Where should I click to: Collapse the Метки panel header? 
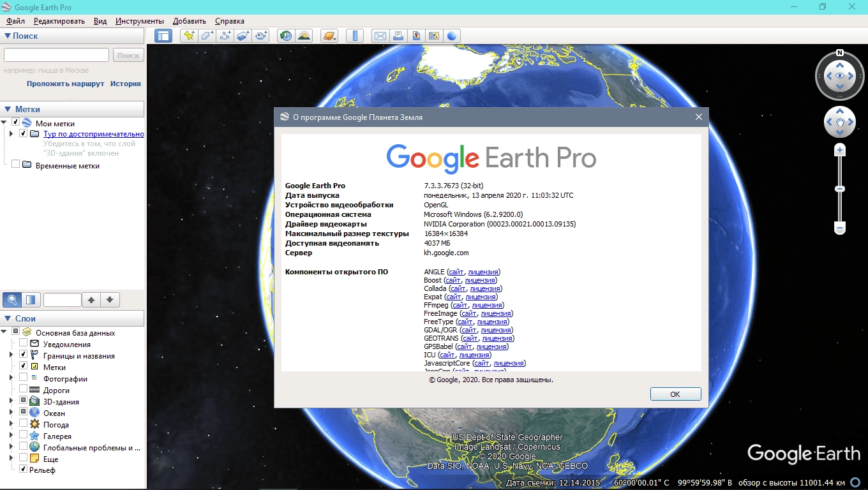tap(73, 109)
